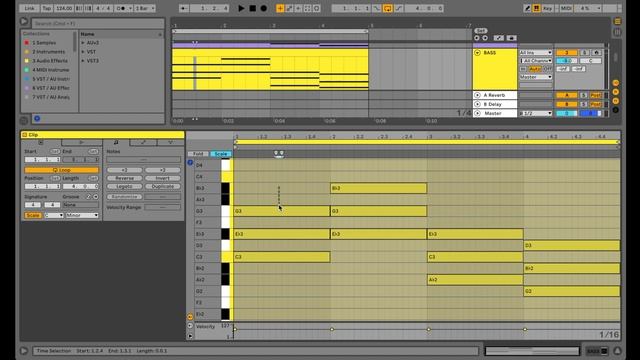This screenshot has height=360, width=640.
Task: Click the Tap tempo button
Action: [x=47, y=8]
